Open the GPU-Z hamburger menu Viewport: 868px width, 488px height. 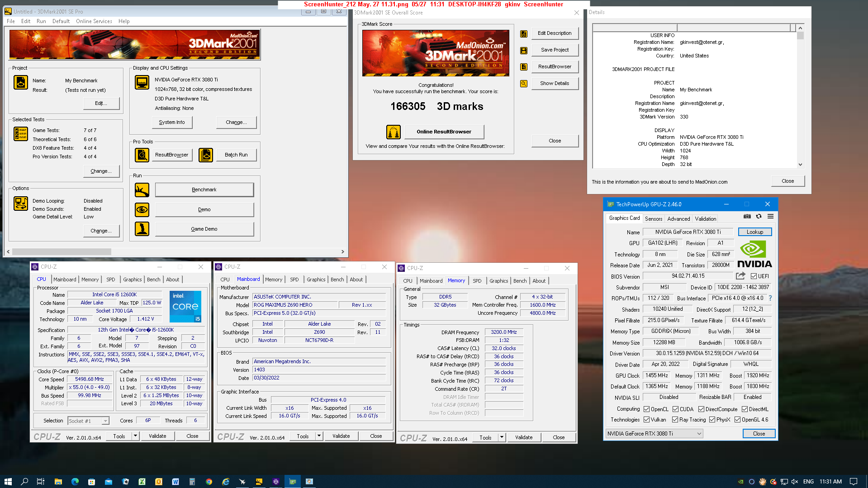pyautogui.click(x=771, y=217)
